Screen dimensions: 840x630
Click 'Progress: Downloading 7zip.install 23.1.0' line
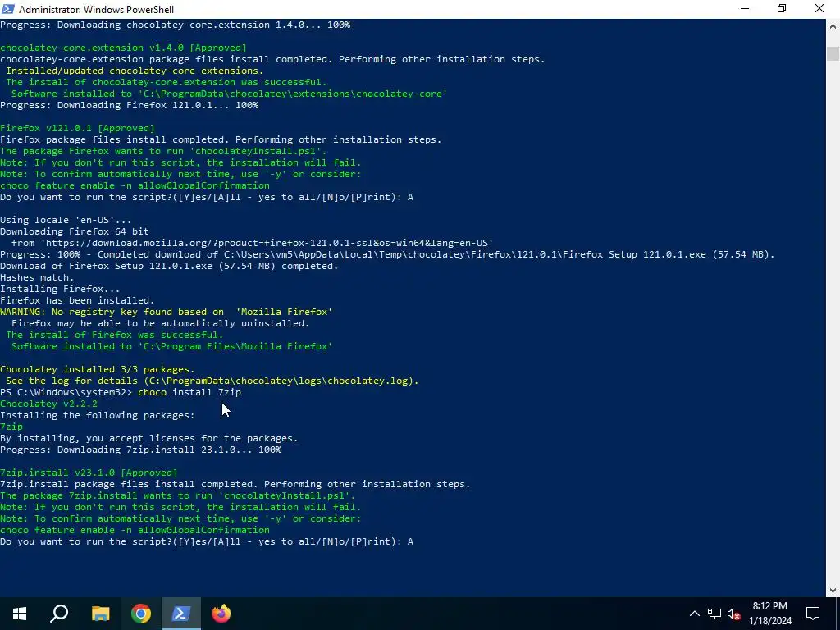(x=141, y=450)
